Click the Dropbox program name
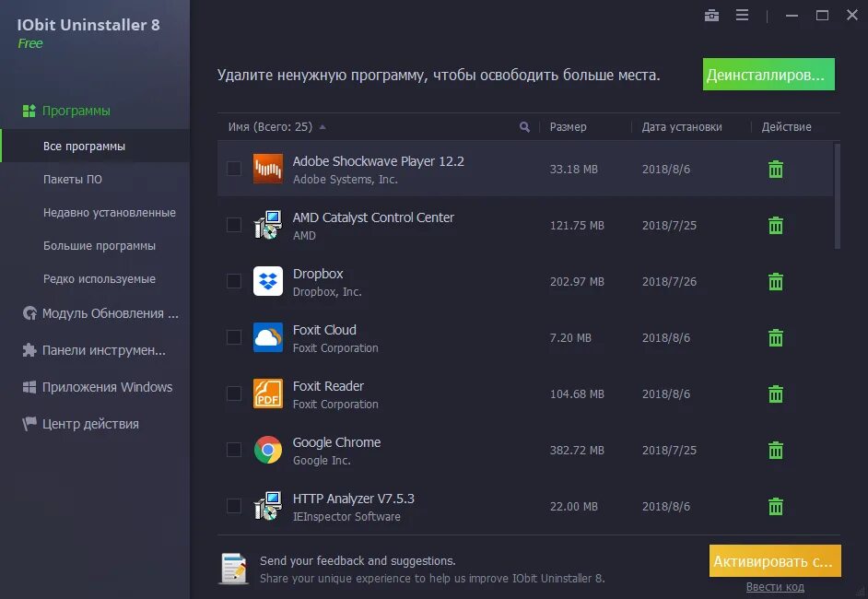The height and width of the screenshot is (599, 868). tap(318, 274)
